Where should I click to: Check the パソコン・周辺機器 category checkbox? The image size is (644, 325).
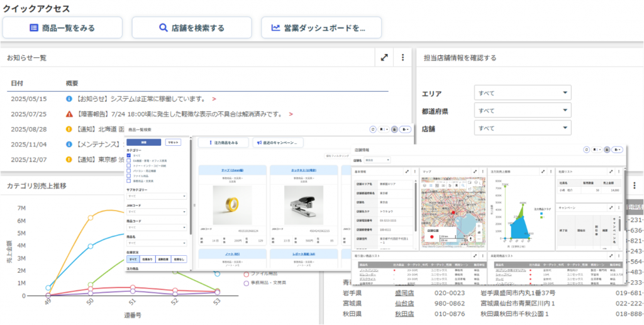pyautogui.click(x=129, y=170)
